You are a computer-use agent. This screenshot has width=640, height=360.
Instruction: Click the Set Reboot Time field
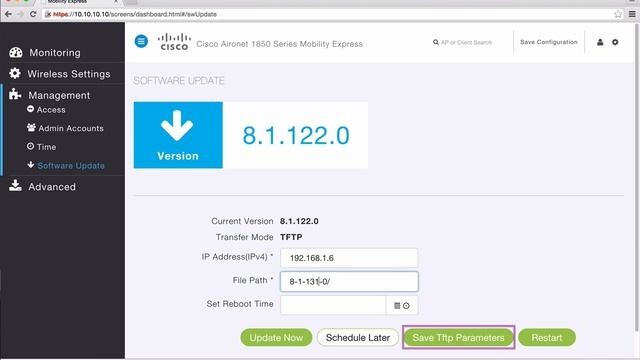[x=333, y=305]
